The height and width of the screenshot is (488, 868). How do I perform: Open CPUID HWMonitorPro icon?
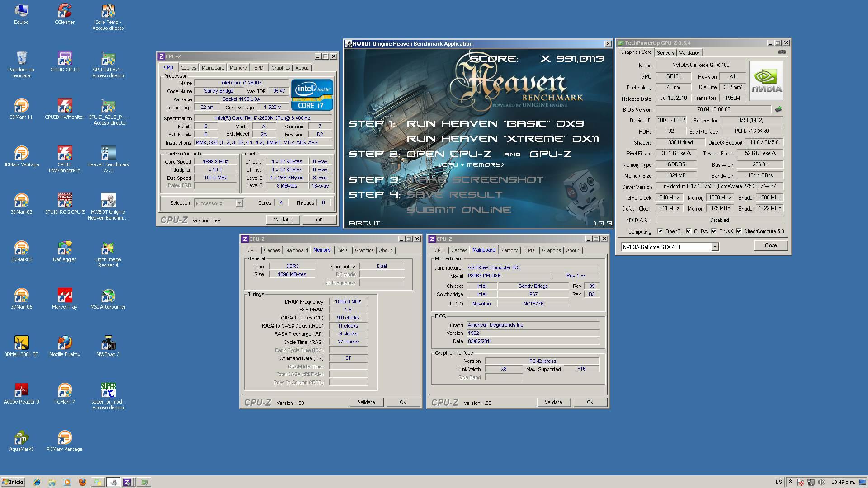65,159
